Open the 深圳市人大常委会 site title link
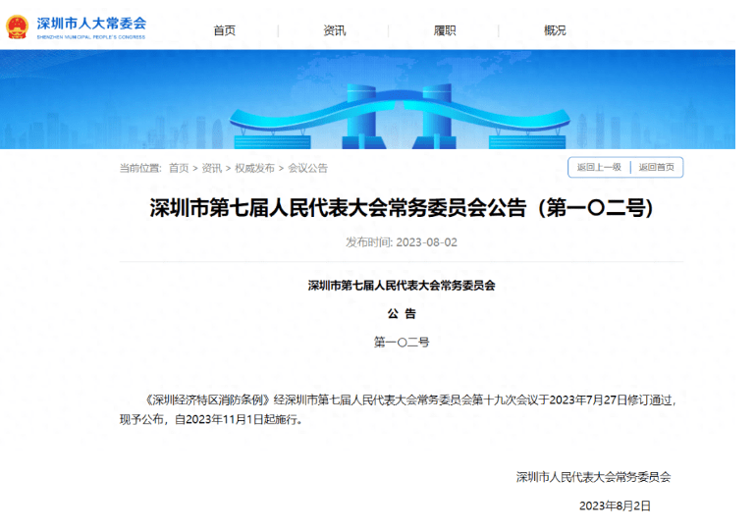 pyautogui.click(x=91, y=23)
